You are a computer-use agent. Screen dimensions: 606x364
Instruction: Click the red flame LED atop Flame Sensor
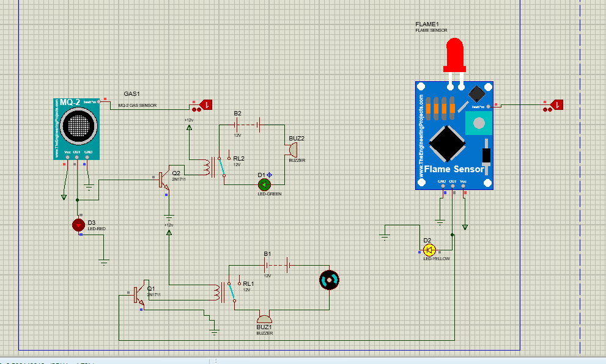click(455, 55)
